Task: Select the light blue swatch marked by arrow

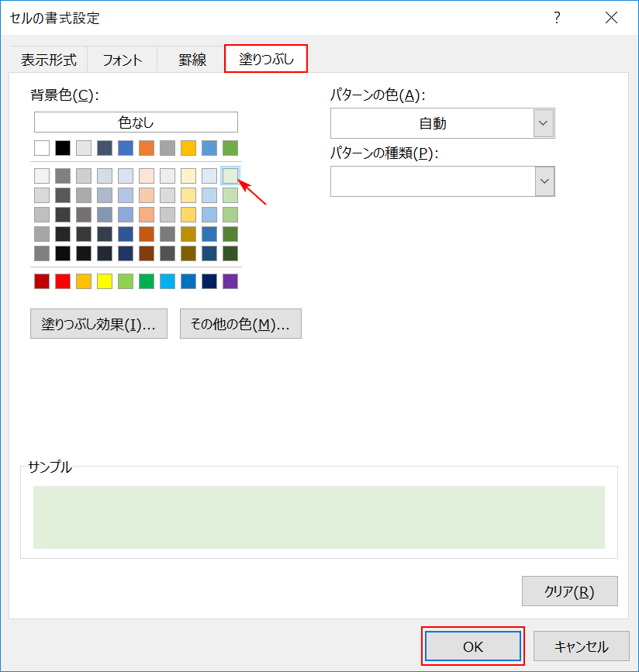Action: tap(229, 175)
